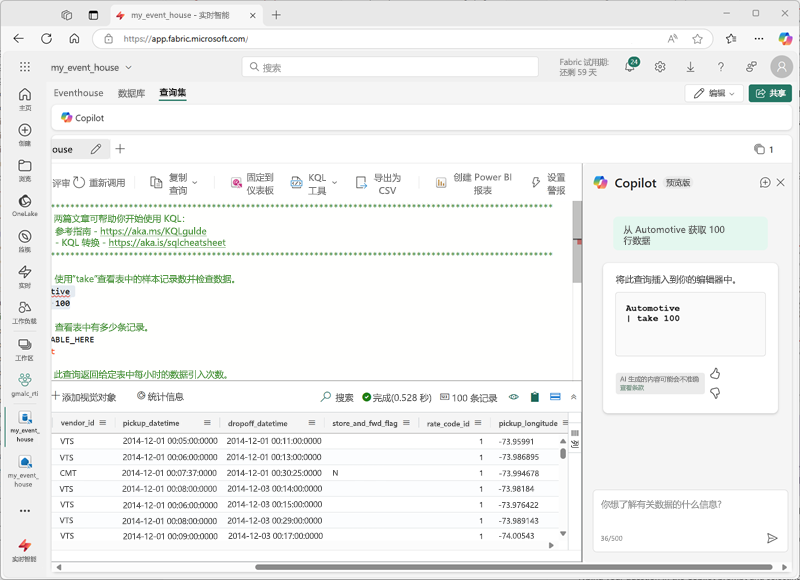Screen dimensions: 800x580
Task: Open vendor_id column menu
Action: 103,423
